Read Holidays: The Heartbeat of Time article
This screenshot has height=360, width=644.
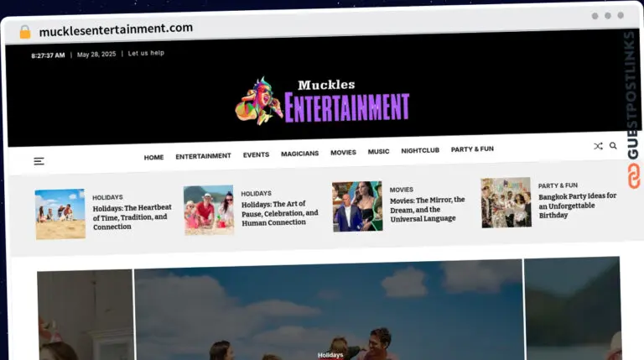(132, 217)
